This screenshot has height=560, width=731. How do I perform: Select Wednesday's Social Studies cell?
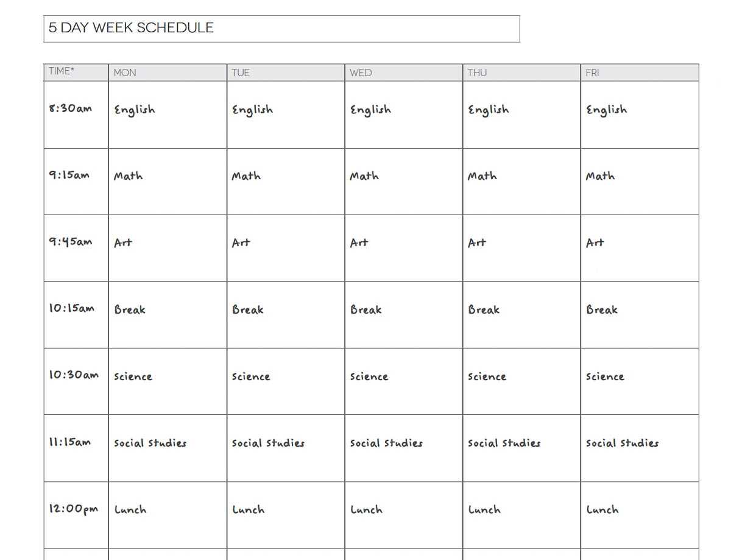(x=403, y=448)
